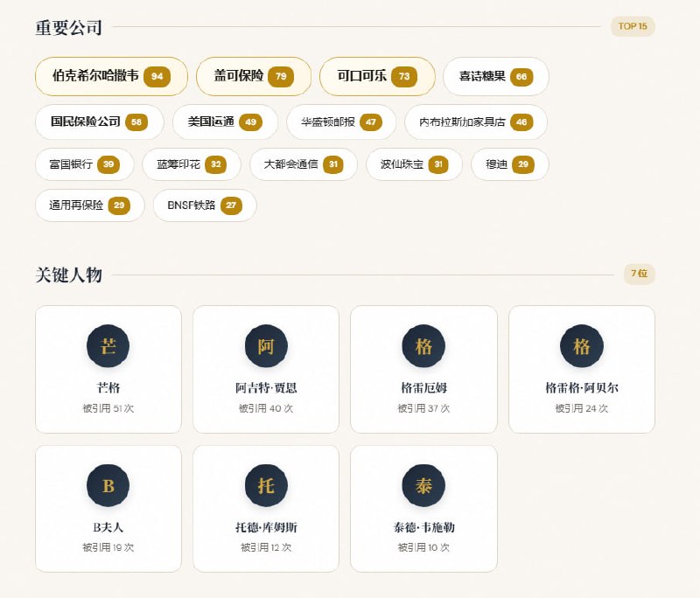Select the 伯克希尔哈撒韦 company tag
Image resolution: width=700 pixels, height=598 pixels.
point(111,76)
